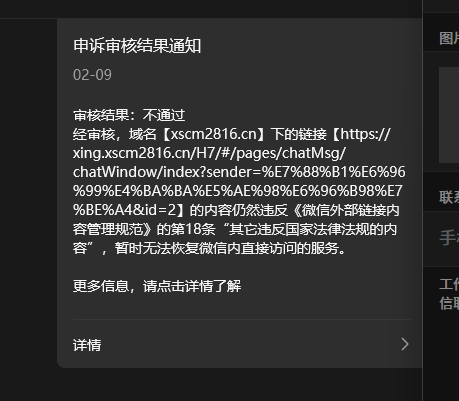Click the chatWindow/index?sender URL line
Screen dimensions: 459x401
click(239, 172)
